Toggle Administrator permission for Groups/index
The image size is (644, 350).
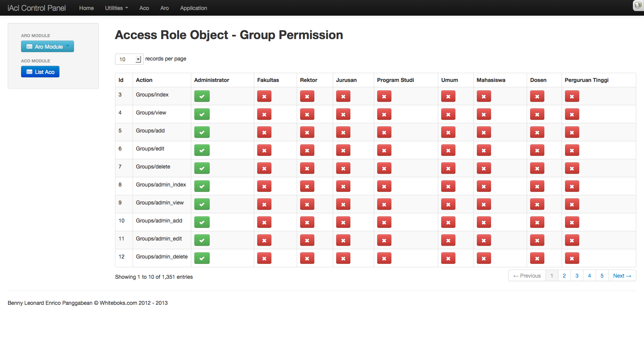pos(202,96)
